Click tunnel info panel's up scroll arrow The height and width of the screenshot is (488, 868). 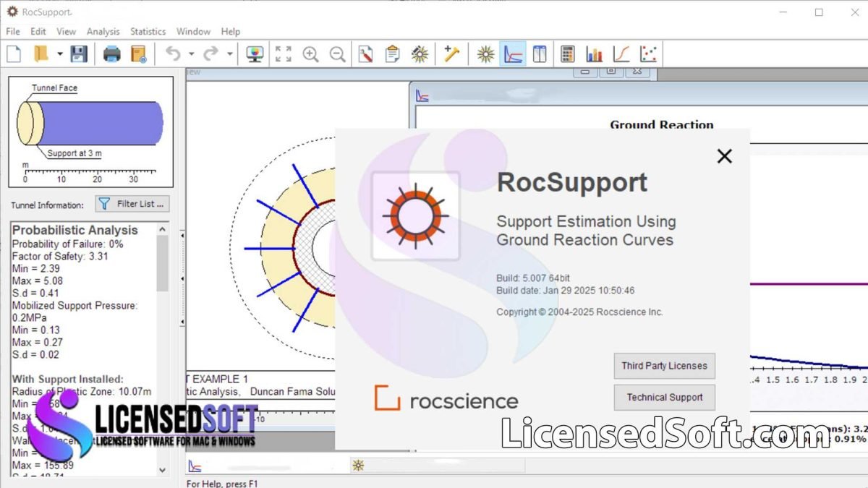pos(163,228)
